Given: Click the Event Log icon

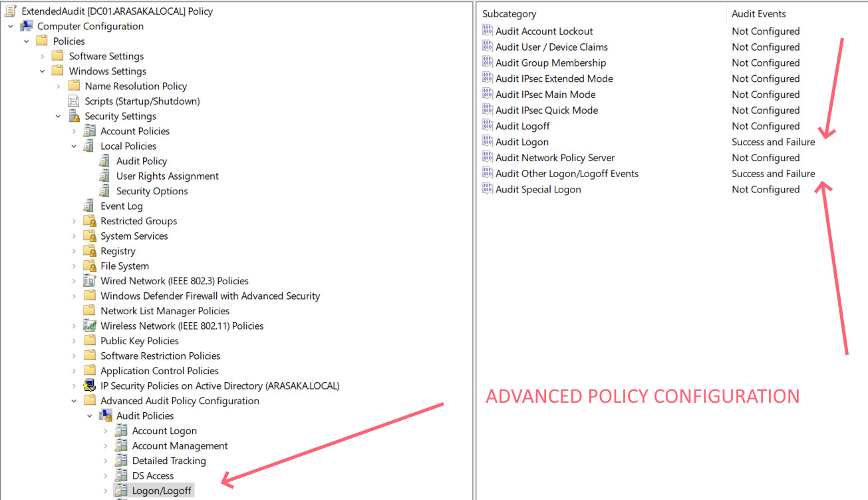Looking at the screenshot, I should pos(89,206).
